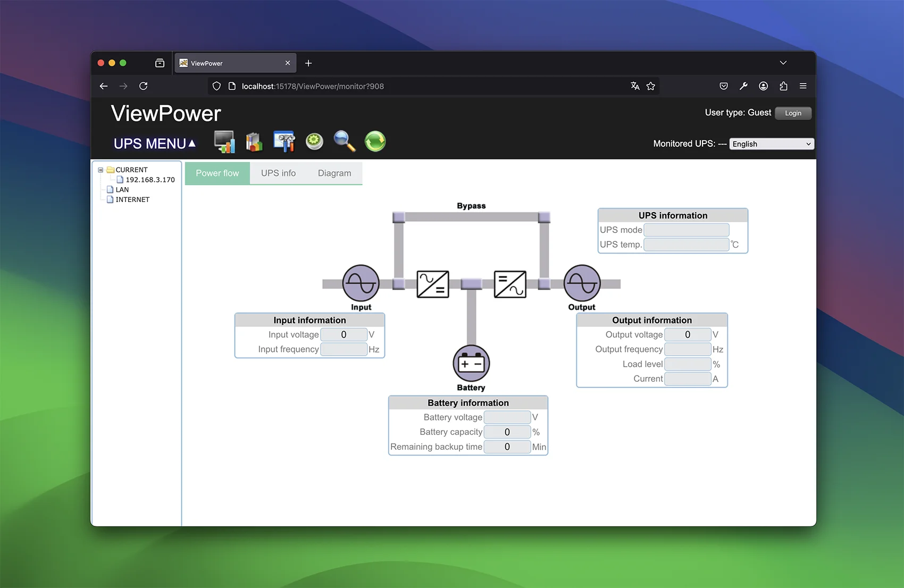
Task: Click the magnifying glass search icon
Action: pos(345,141)
